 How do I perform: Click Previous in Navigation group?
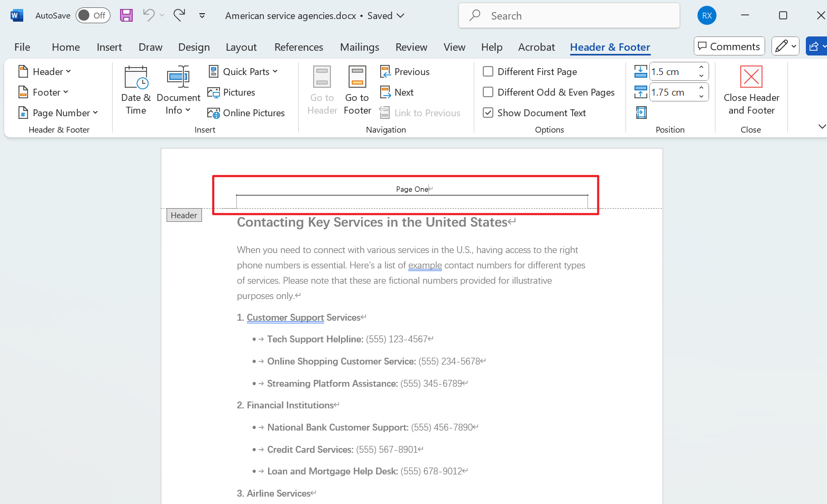(x=405, y=71)
